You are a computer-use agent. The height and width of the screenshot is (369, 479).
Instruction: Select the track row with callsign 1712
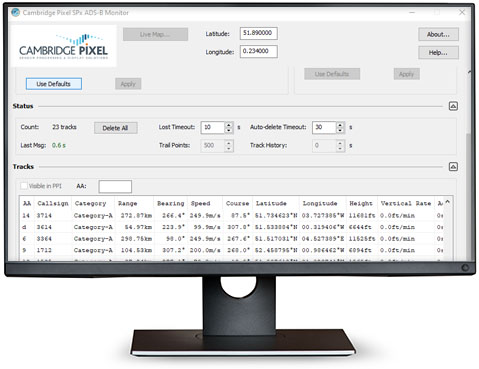[232, 250]
